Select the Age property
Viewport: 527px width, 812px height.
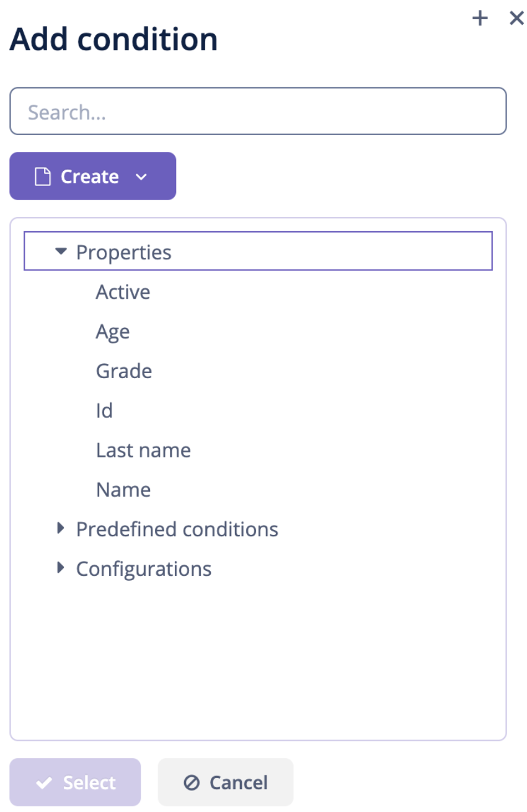(113, 331)
